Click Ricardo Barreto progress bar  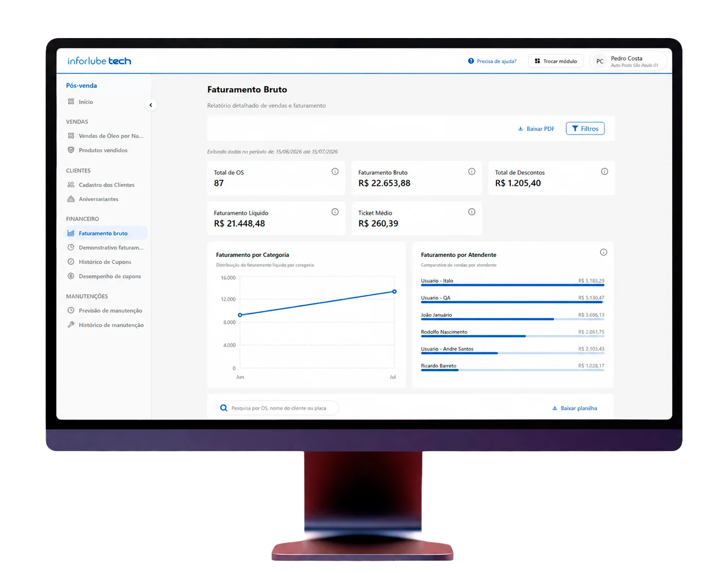point(513,370)
